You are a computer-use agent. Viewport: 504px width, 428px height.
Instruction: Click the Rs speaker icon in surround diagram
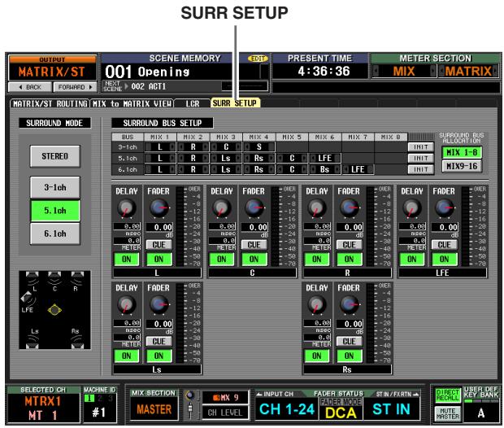pyautogui.click(x=77, y=343)
